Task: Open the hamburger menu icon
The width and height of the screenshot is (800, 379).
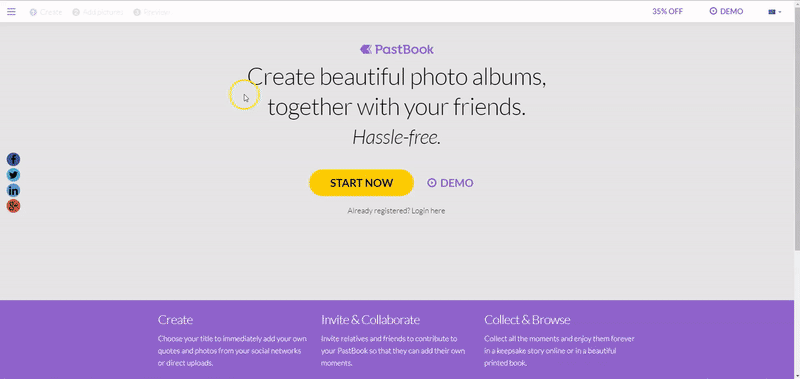Action: tap(11, 11)
